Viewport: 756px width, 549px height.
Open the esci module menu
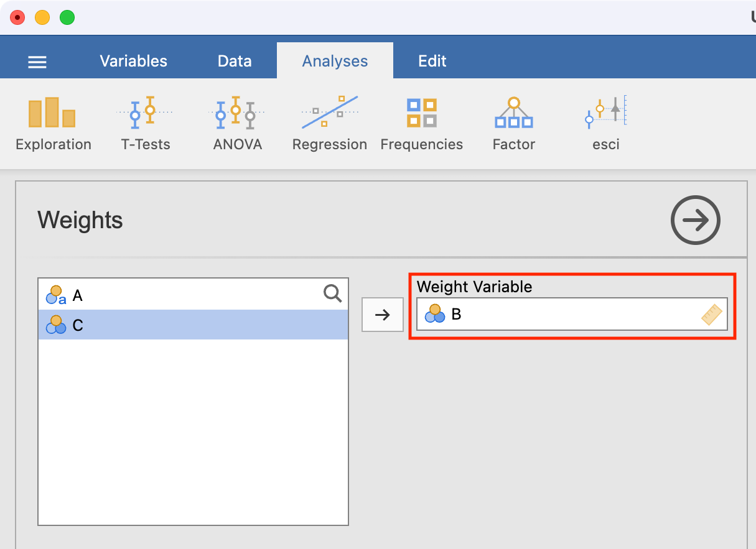(x=605, y=124)
